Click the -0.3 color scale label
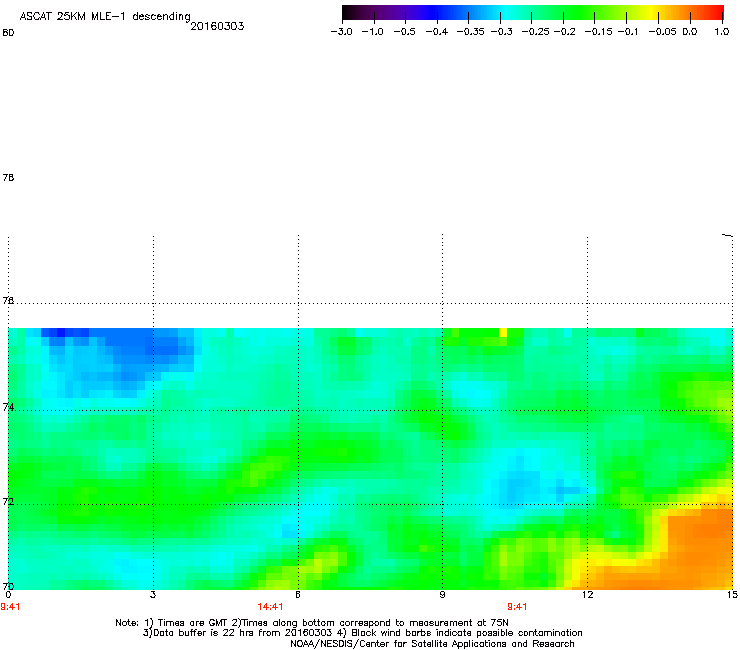The width and height of the screenshot is (740, 650). pyautogui.click(x=501, y=32)
